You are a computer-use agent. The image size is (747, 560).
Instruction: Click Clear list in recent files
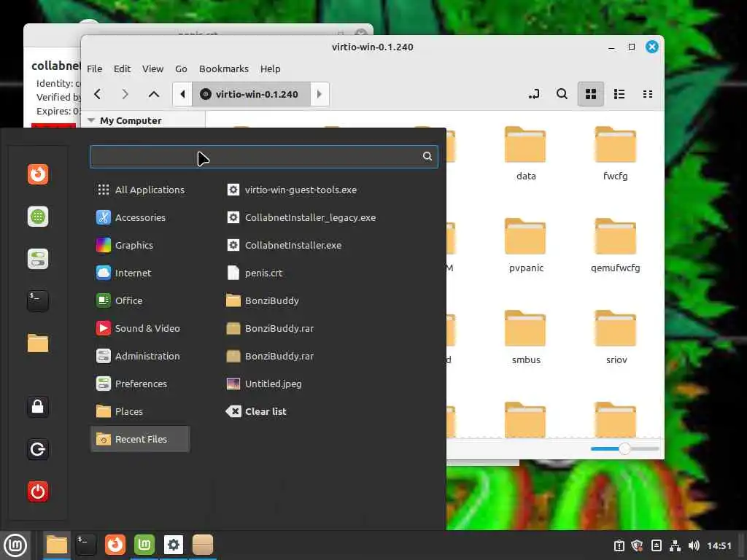(256, 411)
